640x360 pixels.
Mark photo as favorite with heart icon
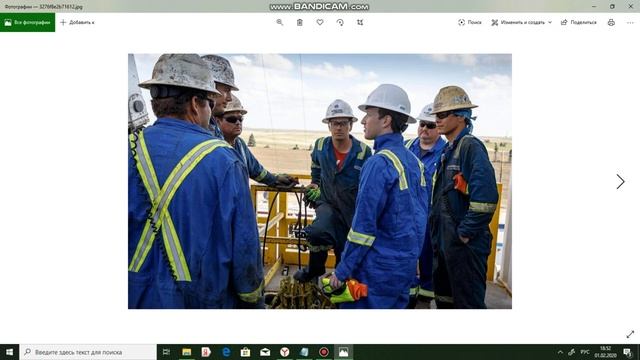point(320,22)
